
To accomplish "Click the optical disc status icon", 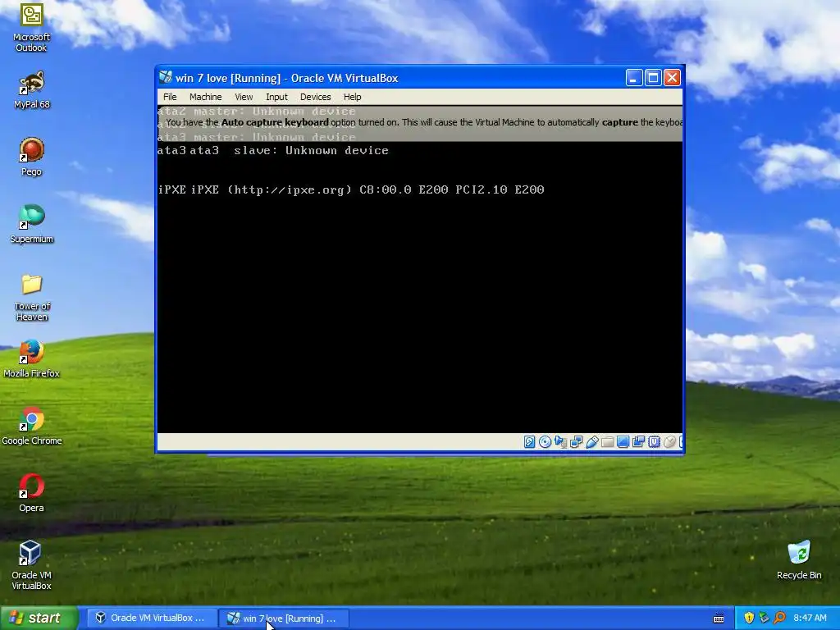I will click(545, 442).
